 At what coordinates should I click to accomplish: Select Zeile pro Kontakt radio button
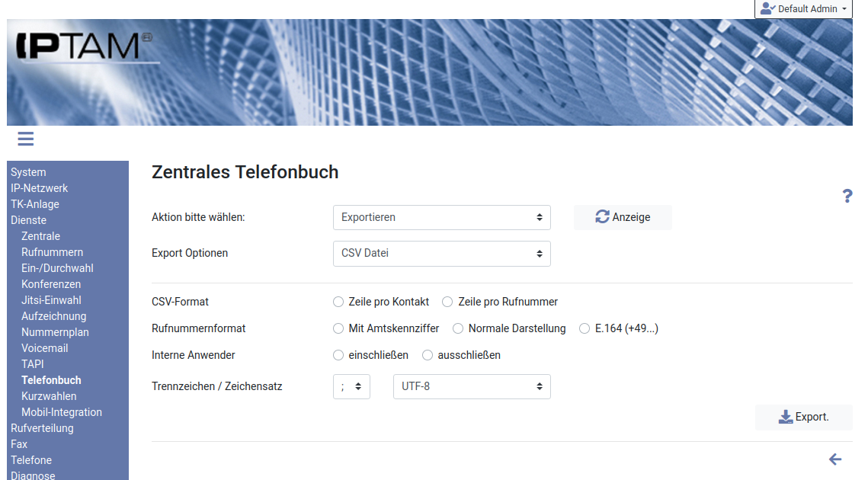(338, 302)
